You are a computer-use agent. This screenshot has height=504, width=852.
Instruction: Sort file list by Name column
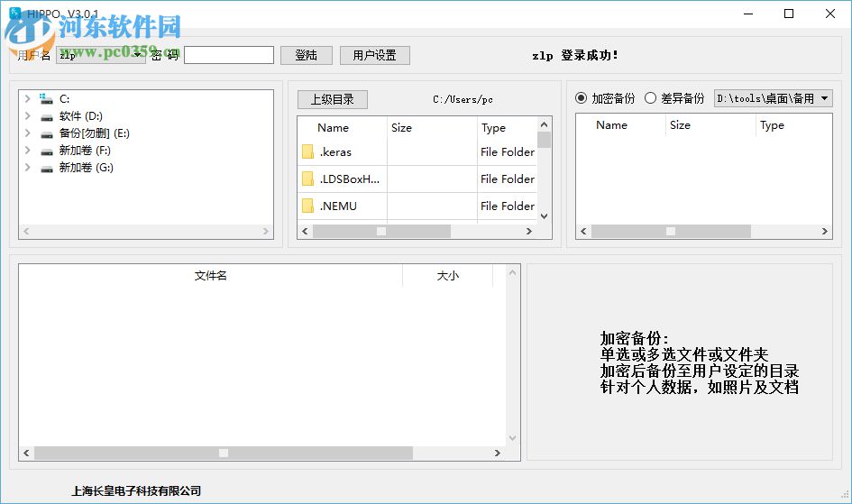tap(333, 128)
